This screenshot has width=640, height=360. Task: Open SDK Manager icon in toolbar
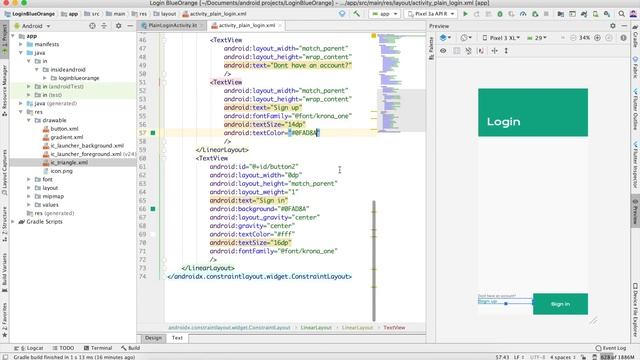pyautogui.click(x=607, y=14)
